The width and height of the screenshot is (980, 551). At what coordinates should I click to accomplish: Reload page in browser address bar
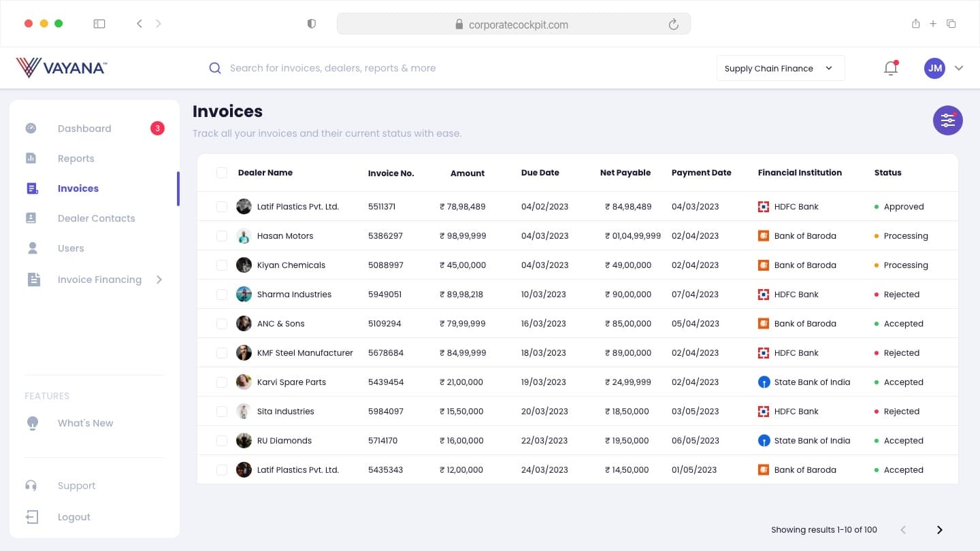(x=673, y=24)
